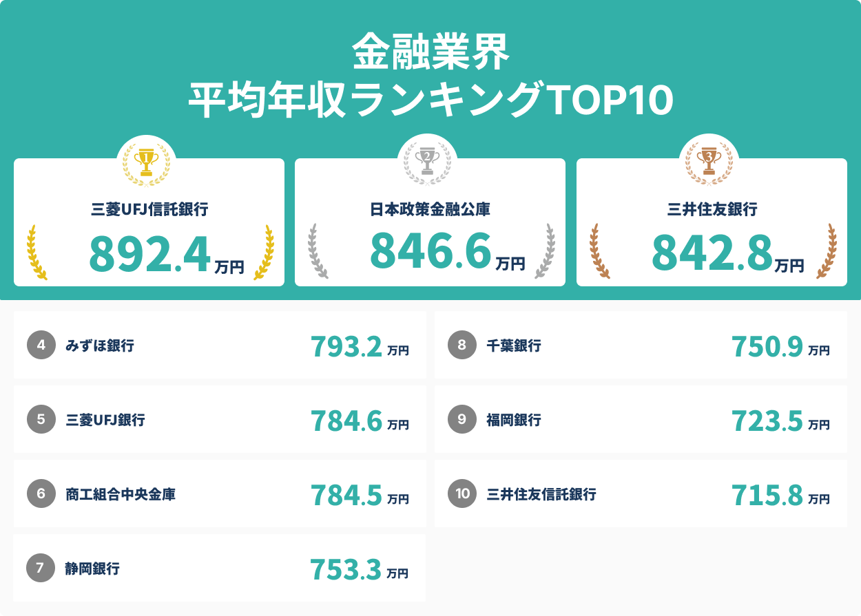Select the 三菱UFJ信託銀行 company name
Viewport: 861px width, 616px height.
[149, 209]
